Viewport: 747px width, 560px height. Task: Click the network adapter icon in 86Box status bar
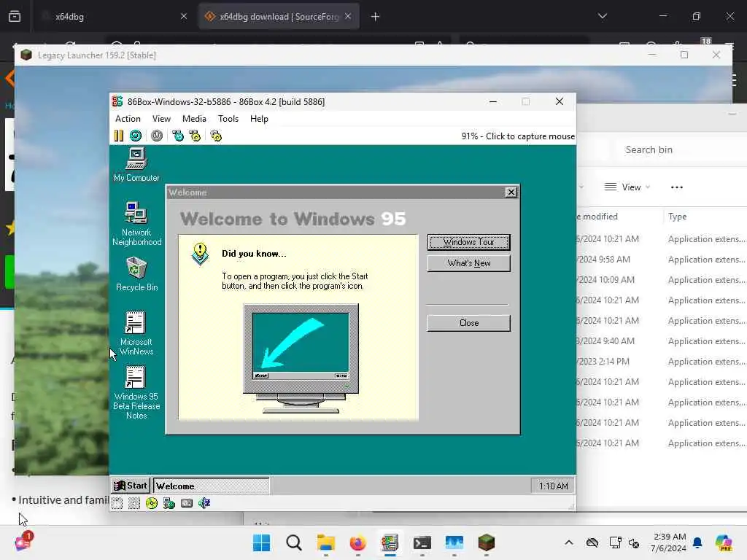click(169, 503)
